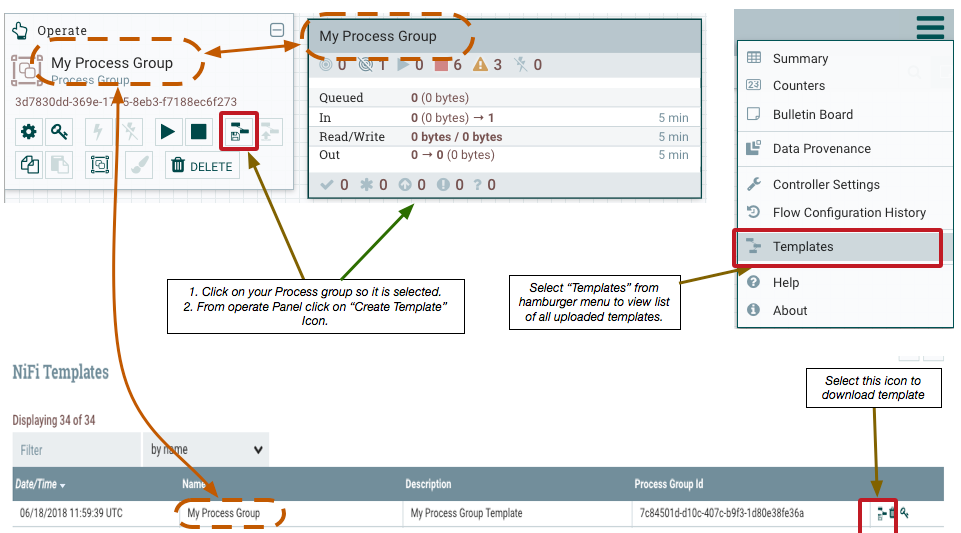Image resolution: width=961 pixels, height=533 pixels.
Task: Sort templates by Date/Time column header
Action: tap(40, 484)
